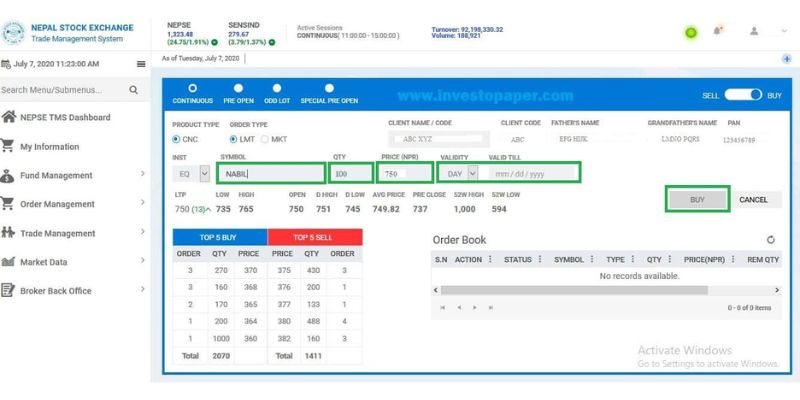Open the INST EQ dropdown

coord(191,173)
